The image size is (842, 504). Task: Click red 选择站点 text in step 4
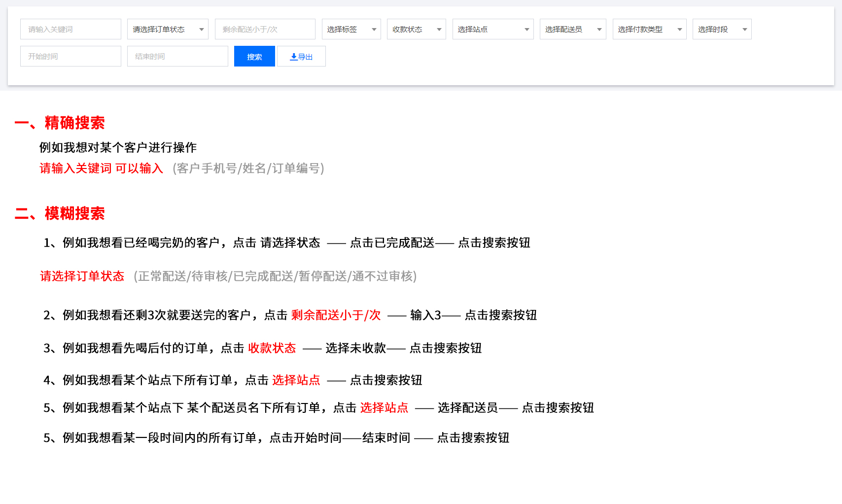point(296,380)
